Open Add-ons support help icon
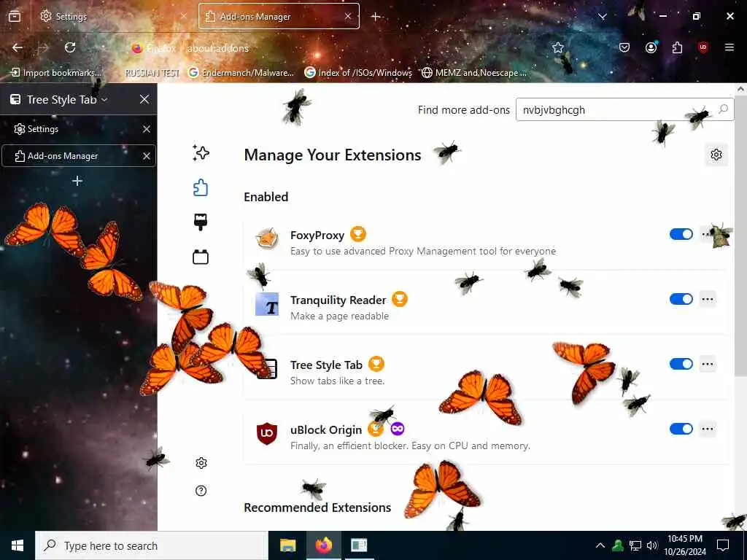The image size is (747, 560). pyautogui.click(x=201, y=491)
